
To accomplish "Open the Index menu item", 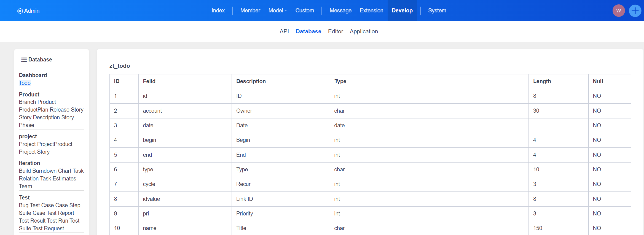I will pyautogui.click(x=218, y=10).
